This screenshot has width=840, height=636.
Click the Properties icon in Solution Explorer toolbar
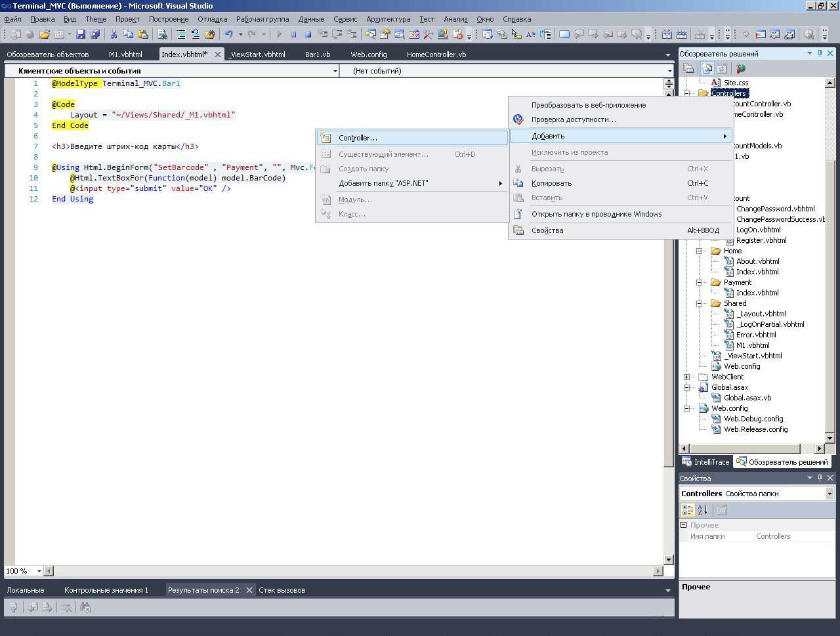click(x=688, y=68)
